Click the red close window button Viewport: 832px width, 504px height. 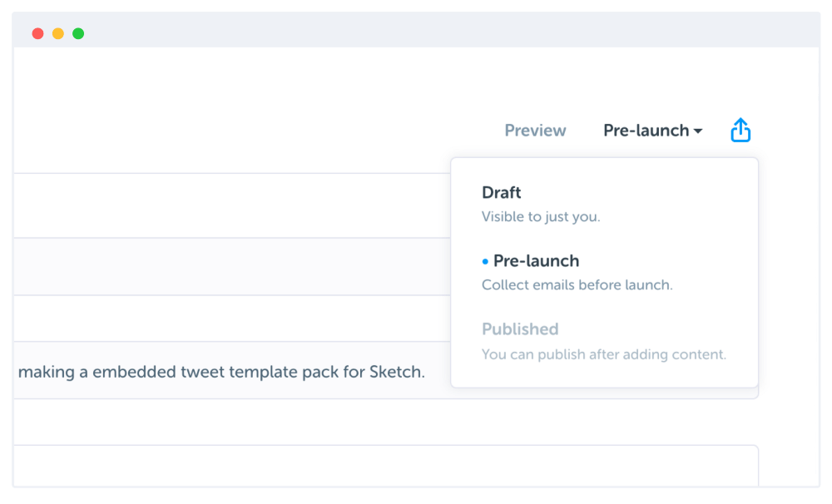[x=37, y=34]
